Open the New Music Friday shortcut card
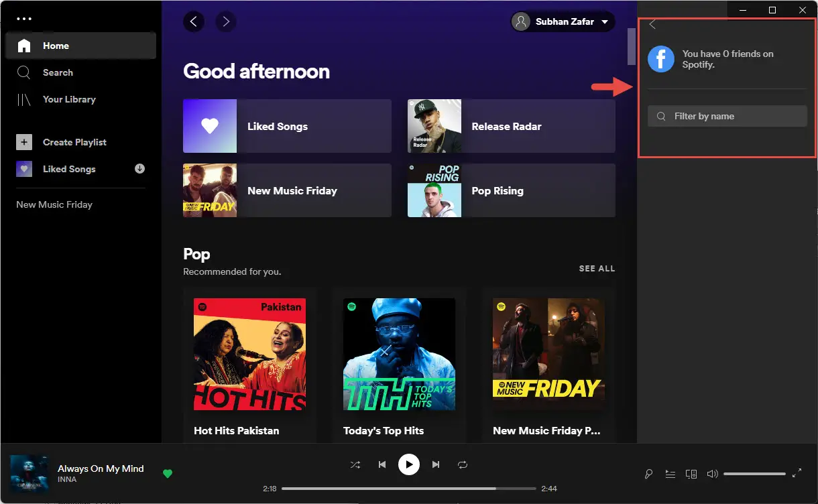The image size is (818, 504). (287, 190)
